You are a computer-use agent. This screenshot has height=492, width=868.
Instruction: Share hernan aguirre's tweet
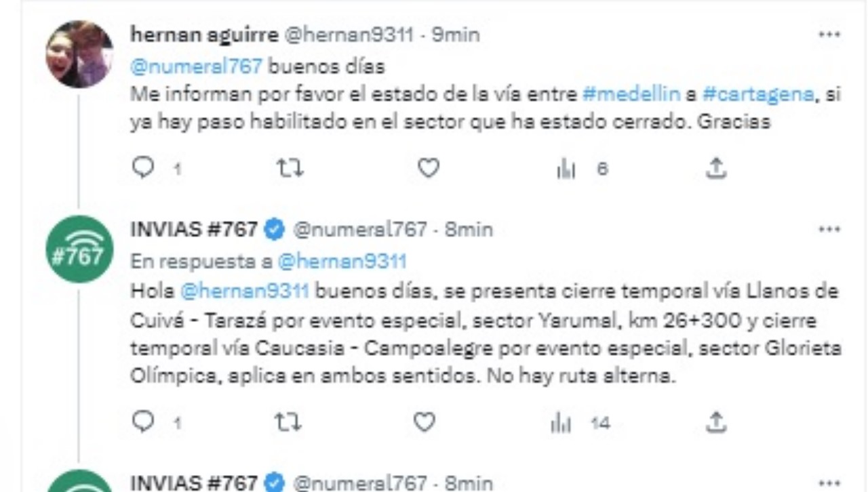(716, 168)
